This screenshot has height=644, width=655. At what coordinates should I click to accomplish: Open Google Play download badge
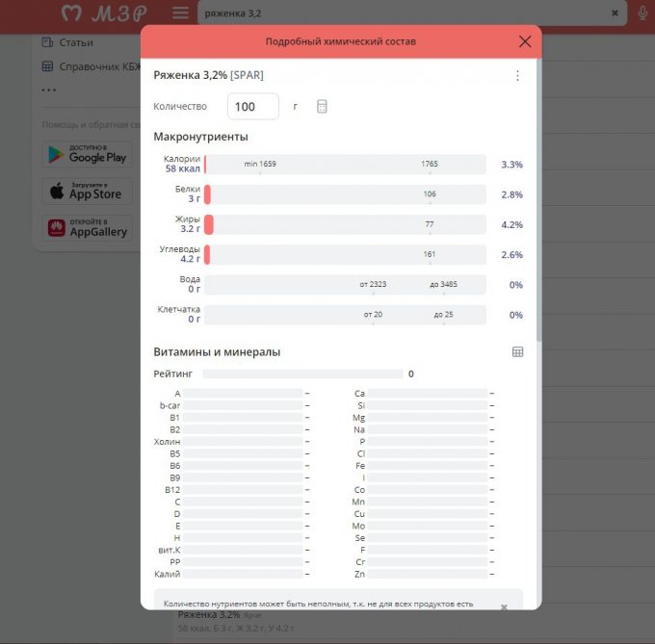(x=87, y=154)
